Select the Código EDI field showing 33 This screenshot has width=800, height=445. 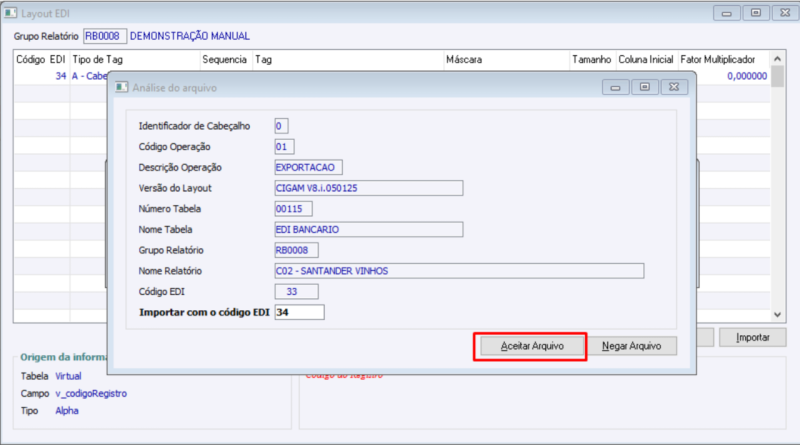tap(296, 291)
